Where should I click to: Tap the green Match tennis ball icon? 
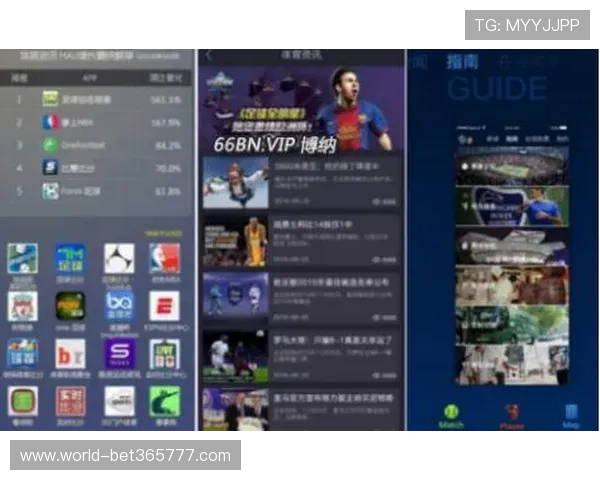coord(451,412)
